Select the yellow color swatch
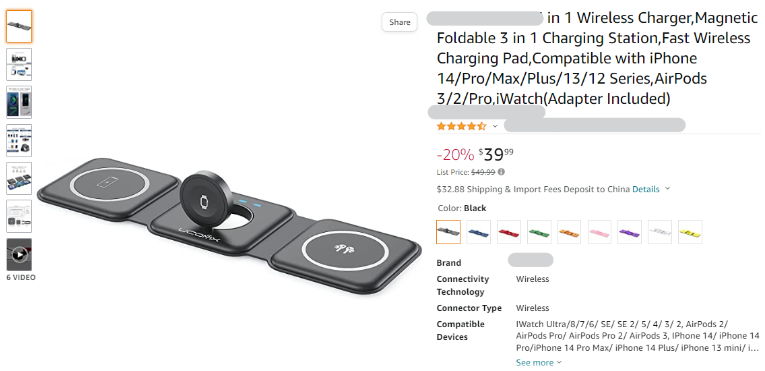The width and height of the screenshot is (765, 371). pyautogui.click(x=690, y=232)
